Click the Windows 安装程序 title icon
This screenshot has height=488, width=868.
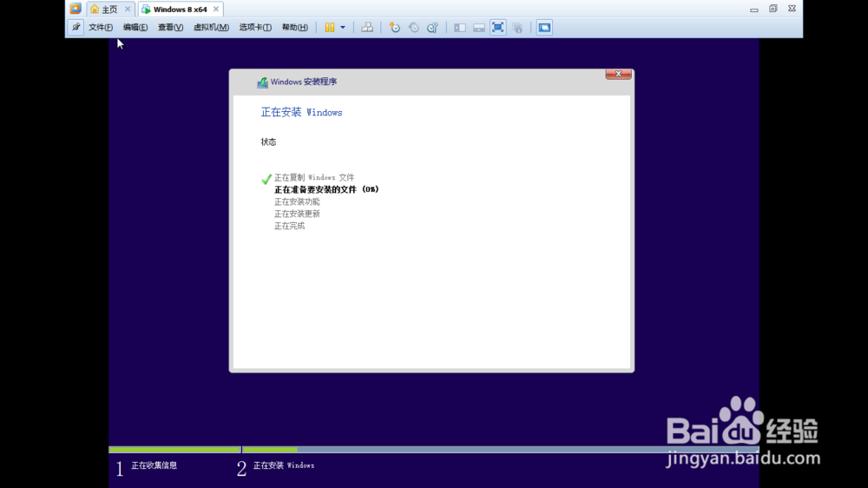[262, 82]
